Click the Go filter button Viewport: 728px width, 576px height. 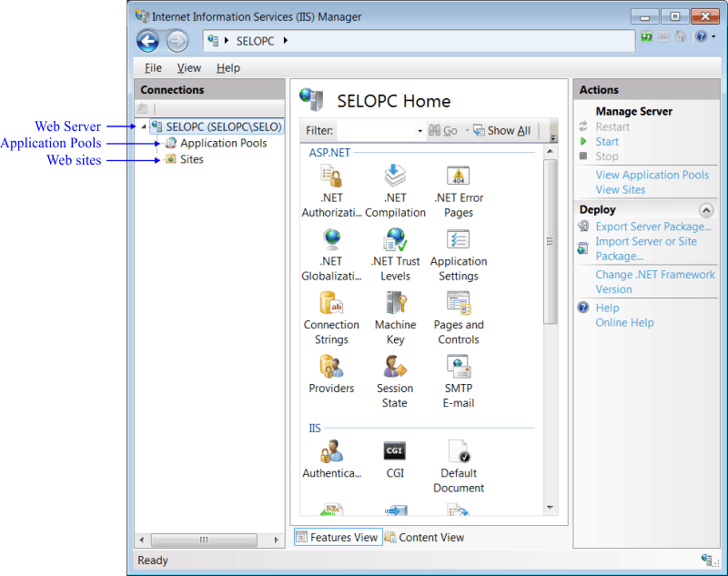pos(443,131)
